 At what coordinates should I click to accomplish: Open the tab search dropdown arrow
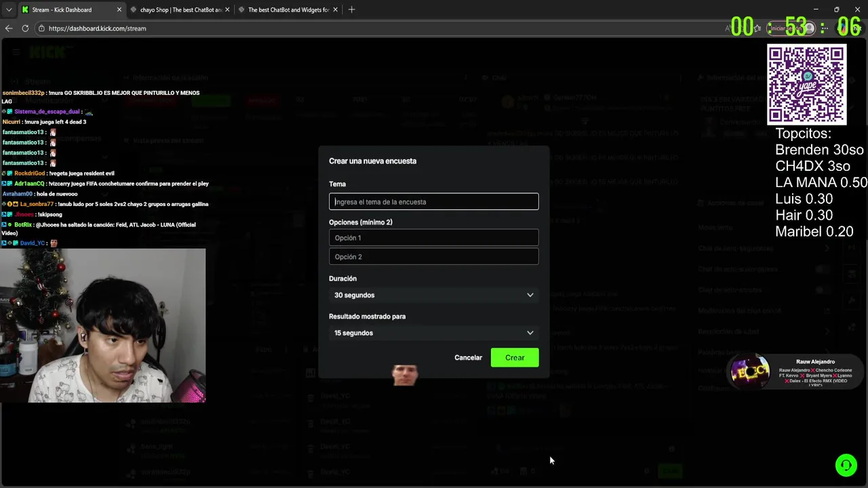pyautogui.click(x=8, y=9)
